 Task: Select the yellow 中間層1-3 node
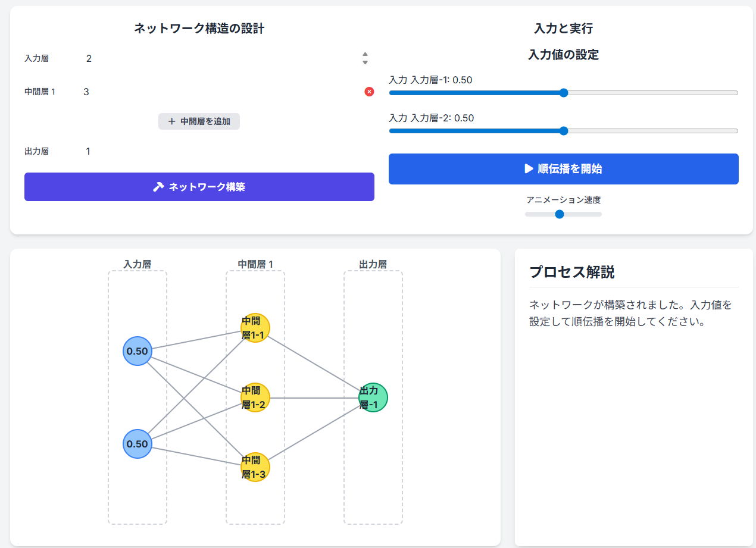pos(255,467)
